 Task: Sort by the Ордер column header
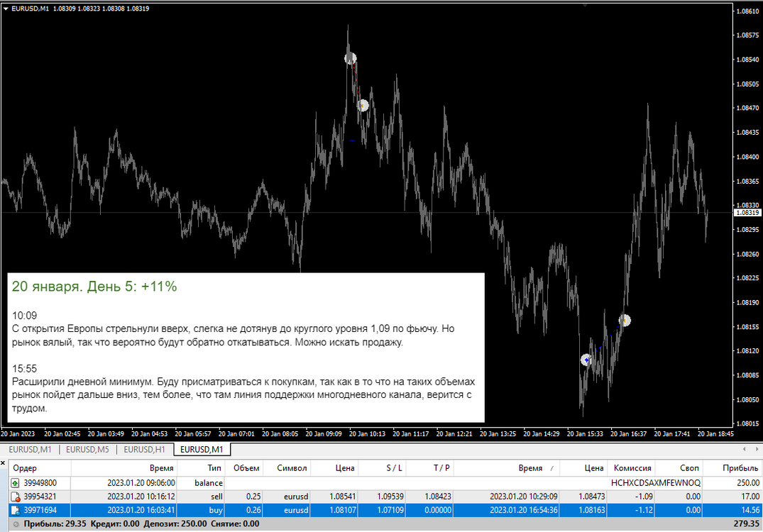tap(40, 468)
